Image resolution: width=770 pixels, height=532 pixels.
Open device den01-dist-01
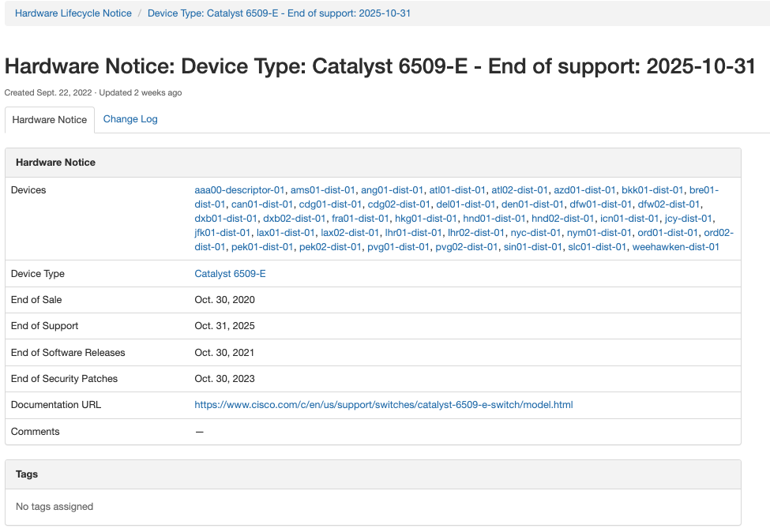(x=532, y=204)
